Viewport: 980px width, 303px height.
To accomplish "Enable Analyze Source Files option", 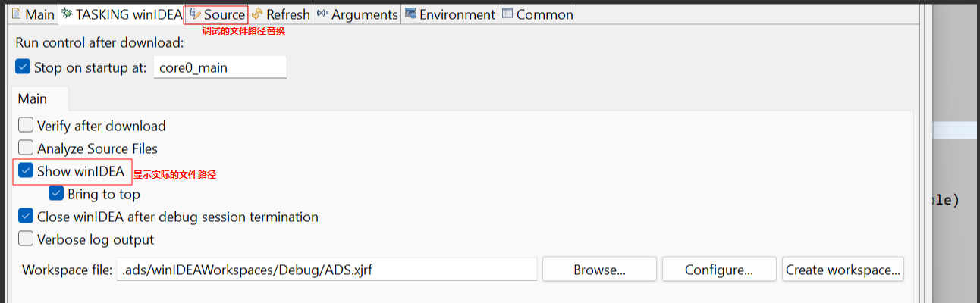I will (26, 148).
